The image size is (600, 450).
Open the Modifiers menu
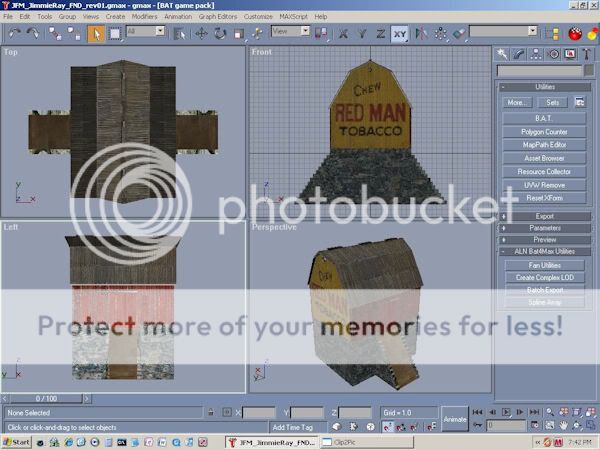[x=144, y=17]
